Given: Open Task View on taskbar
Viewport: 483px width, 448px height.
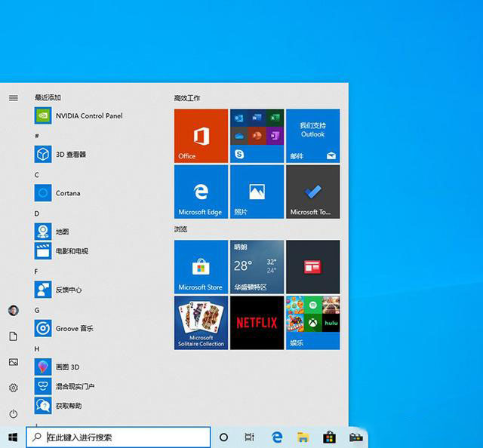Looking at the screenshot, I should click(249, 437).
